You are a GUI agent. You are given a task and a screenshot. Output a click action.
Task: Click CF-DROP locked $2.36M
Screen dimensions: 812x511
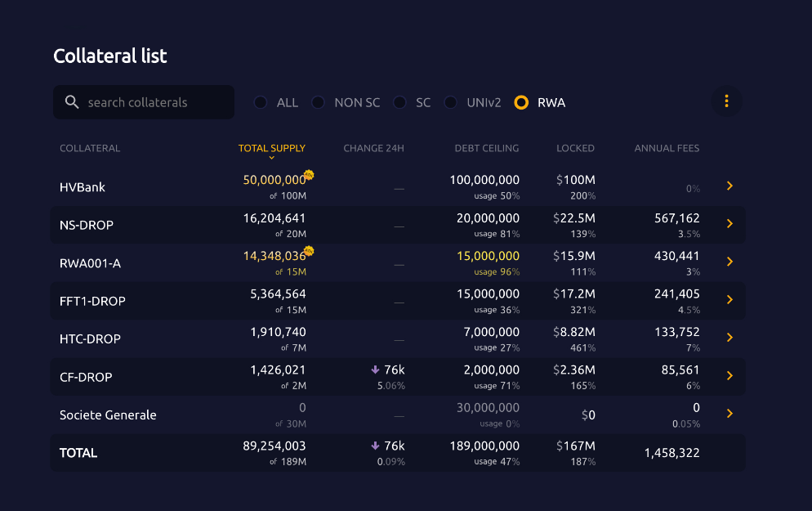[x=574, y=370]
